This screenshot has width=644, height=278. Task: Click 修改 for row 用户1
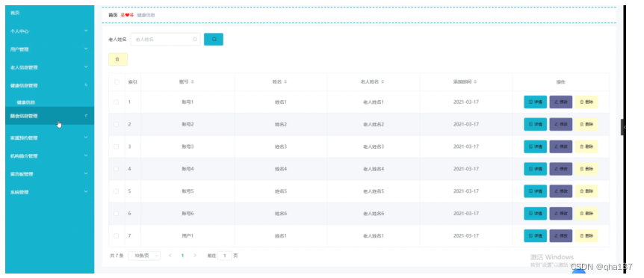pos(560,235)
